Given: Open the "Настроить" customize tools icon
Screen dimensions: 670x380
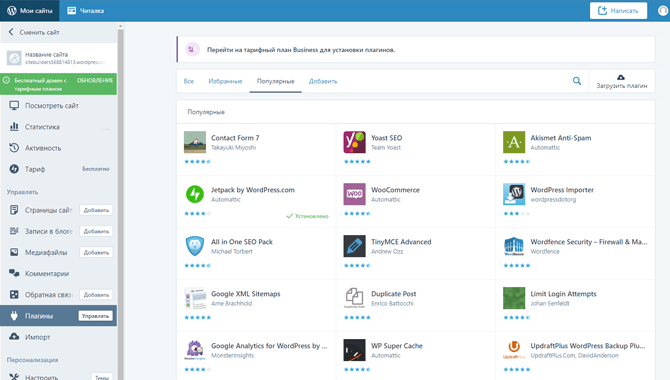Looking at the screenshot, I should 14,377.
